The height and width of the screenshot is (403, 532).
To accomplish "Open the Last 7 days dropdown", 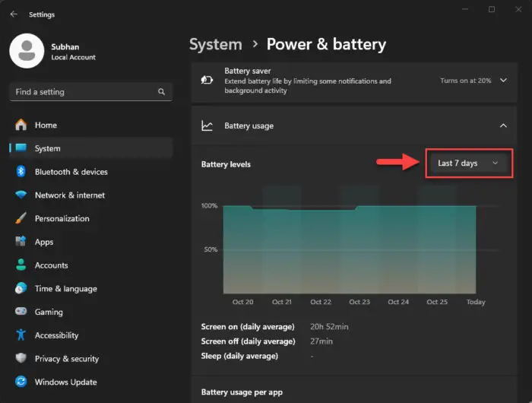I will tap(469, 163).
